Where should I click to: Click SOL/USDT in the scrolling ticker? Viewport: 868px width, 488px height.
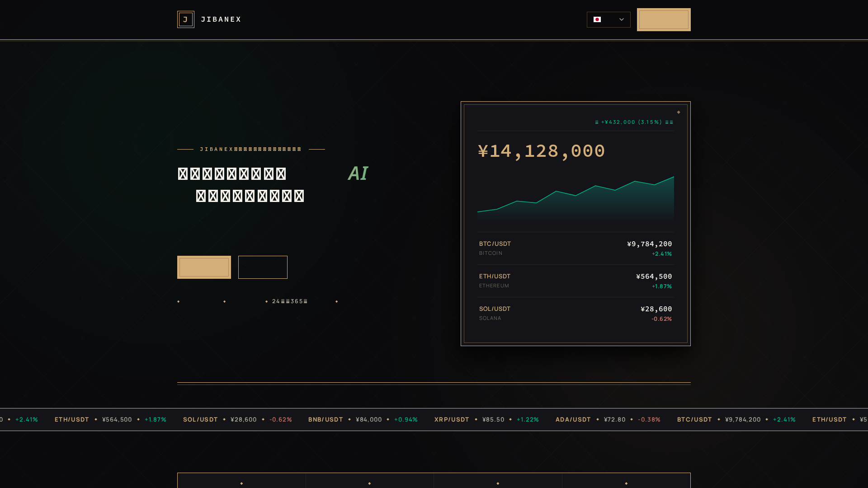click(x=200, y=419)
